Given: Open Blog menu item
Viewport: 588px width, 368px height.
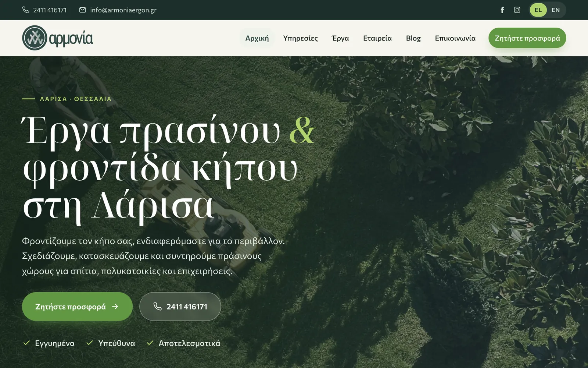Looking at the screenshot, I should point(413,38).
